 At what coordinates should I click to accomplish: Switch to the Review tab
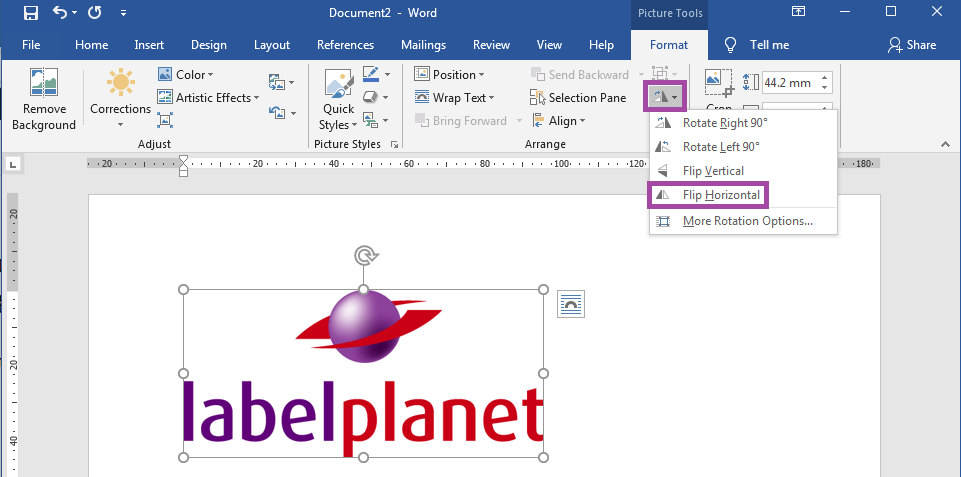(x=492, y=45)
